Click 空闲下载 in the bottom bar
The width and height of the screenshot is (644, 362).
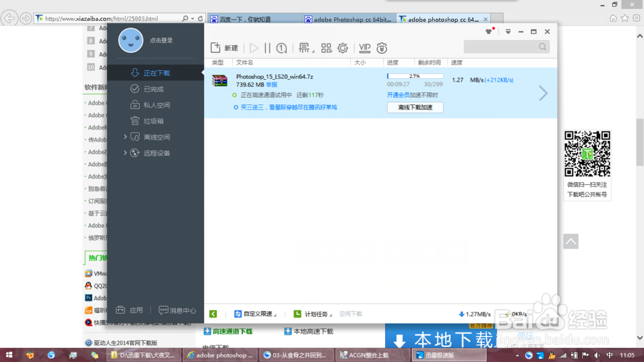click(x=350, y=314)
